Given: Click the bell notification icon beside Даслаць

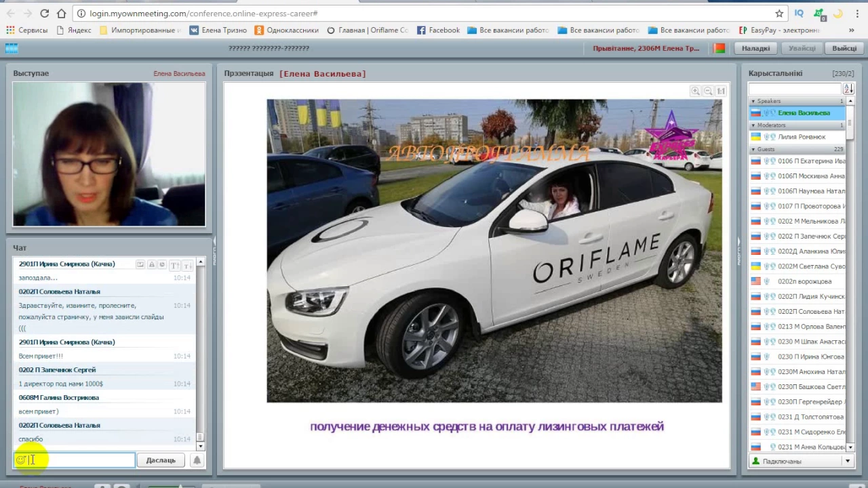Looking at the screenshot, I should pos(197,460).
